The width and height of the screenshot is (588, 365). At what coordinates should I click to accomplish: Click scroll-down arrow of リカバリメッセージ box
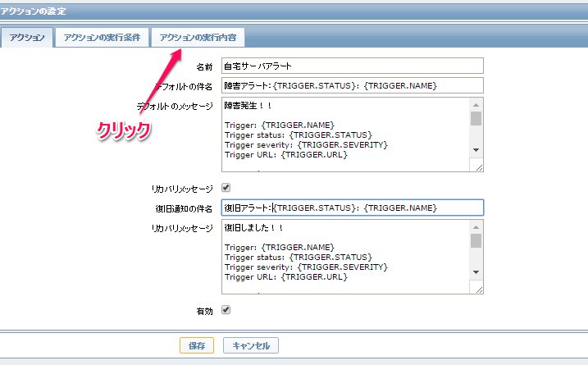tap(476, 272)
